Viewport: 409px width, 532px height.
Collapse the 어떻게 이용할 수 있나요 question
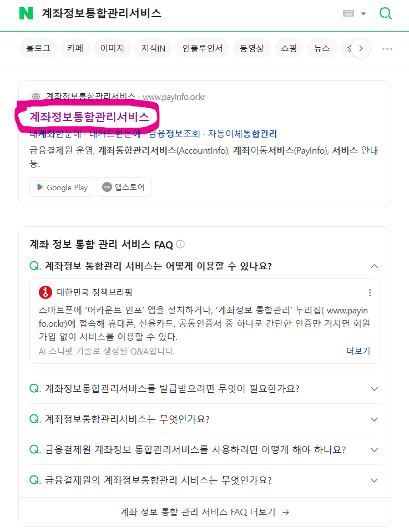pos(205,266)
